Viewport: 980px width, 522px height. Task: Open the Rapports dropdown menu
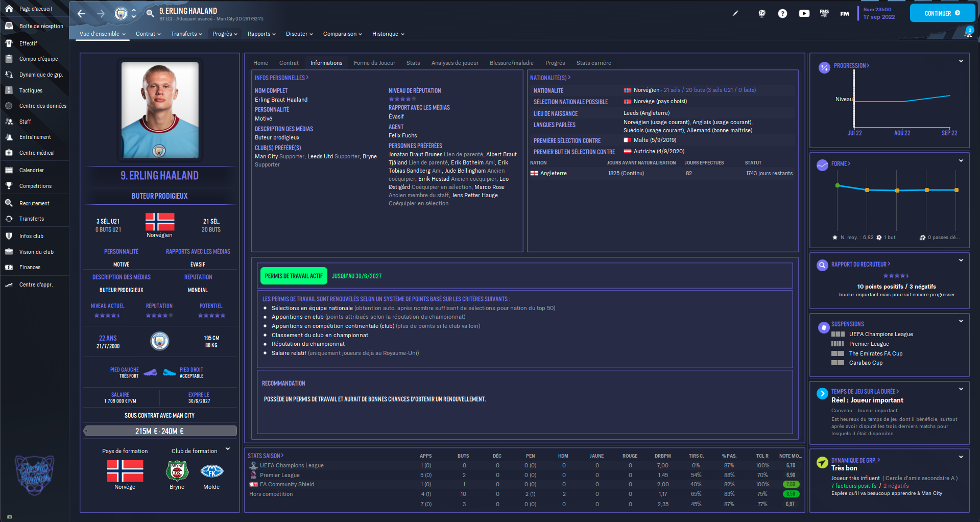pos(261,34)
